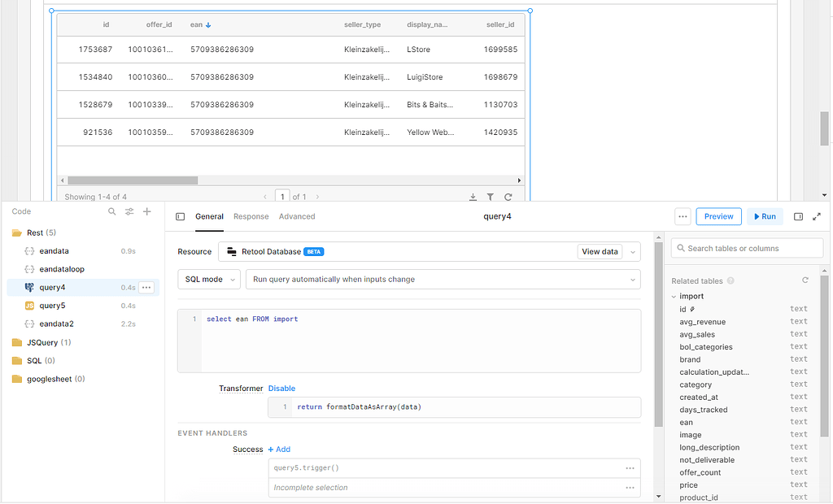
Task: Add a new query with plus icon
Action: point(147,211)
